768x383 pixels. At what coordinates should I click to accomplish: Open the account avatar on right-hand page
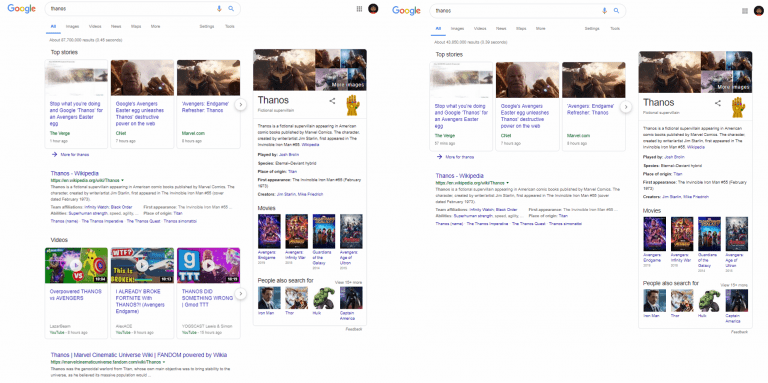tap(759, 11)
